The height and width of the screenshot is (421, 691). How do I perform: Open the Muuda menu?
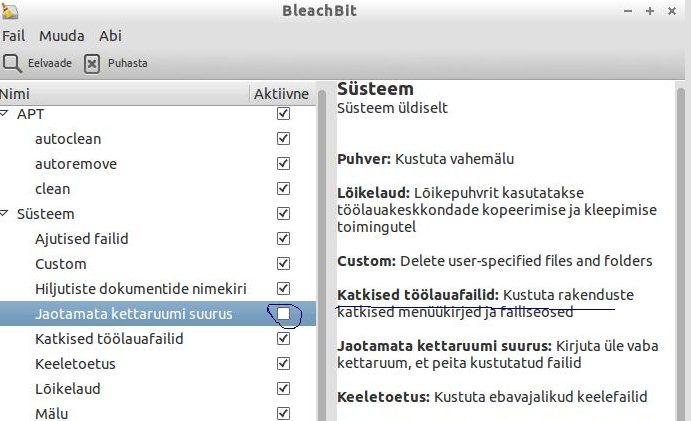(62, 36)
